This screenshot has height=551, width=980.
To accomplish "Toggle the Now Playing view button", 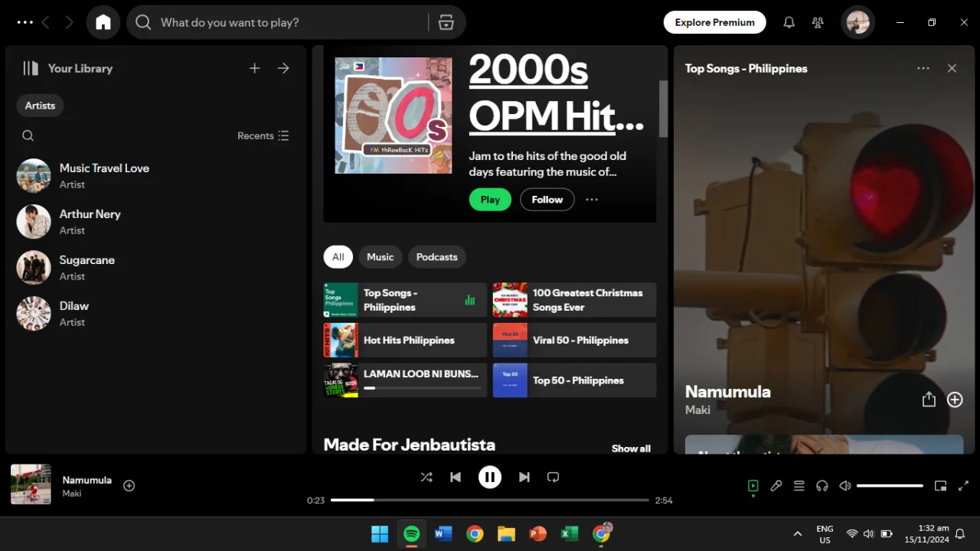I will coord(753,486).
